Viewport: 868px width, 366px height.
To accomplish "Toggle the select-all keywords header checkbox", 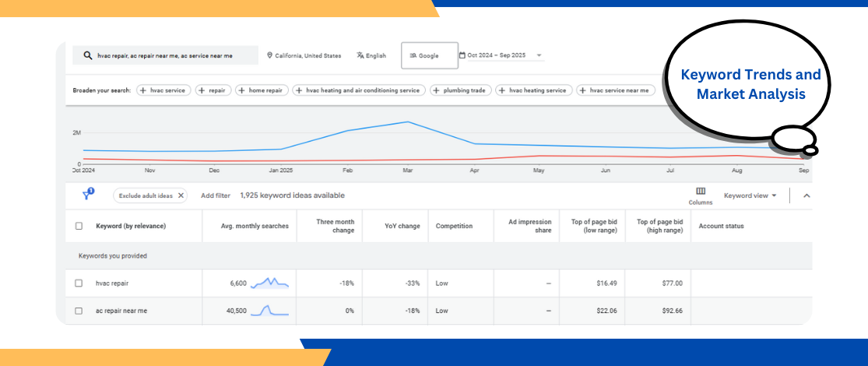I will pyautogui.click(x=79, y=226).
